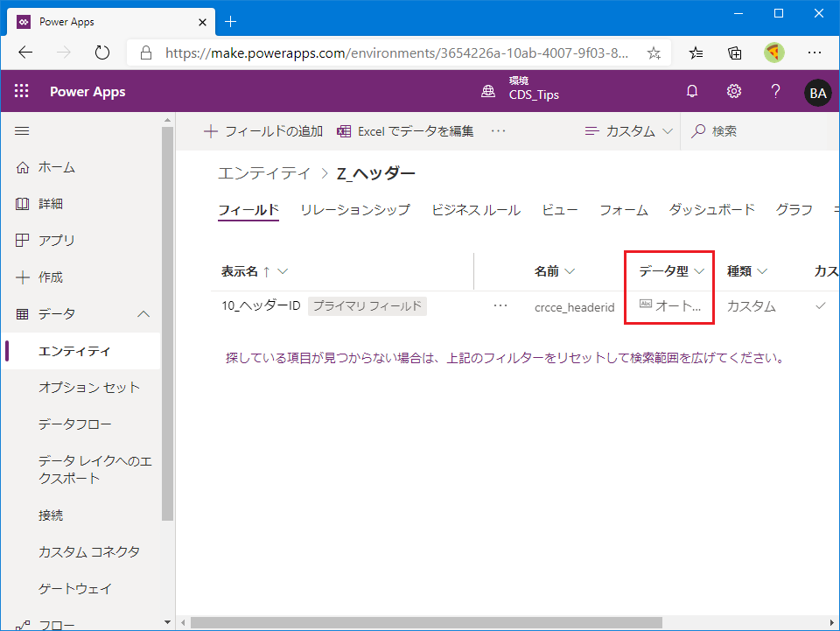The image size is (840, 631).
Task: Click the environment globe icon
Action: pyautogui.click(x=488, y=91)
